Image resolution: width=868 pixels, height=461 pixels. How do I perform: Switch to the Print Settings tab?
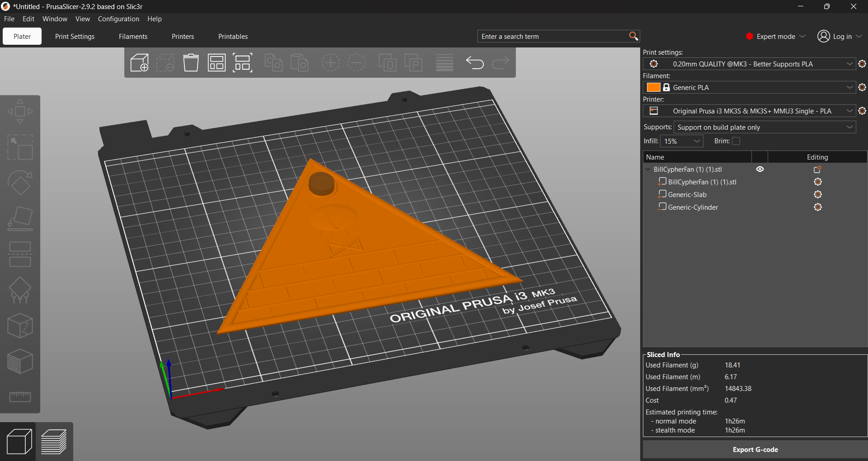click(75, 36)
